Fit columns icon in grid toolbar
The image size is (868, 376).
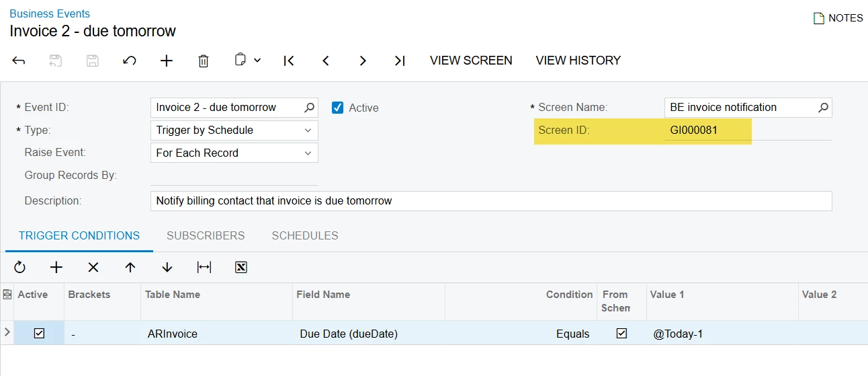pyautogui.click(x=204, y=267)
